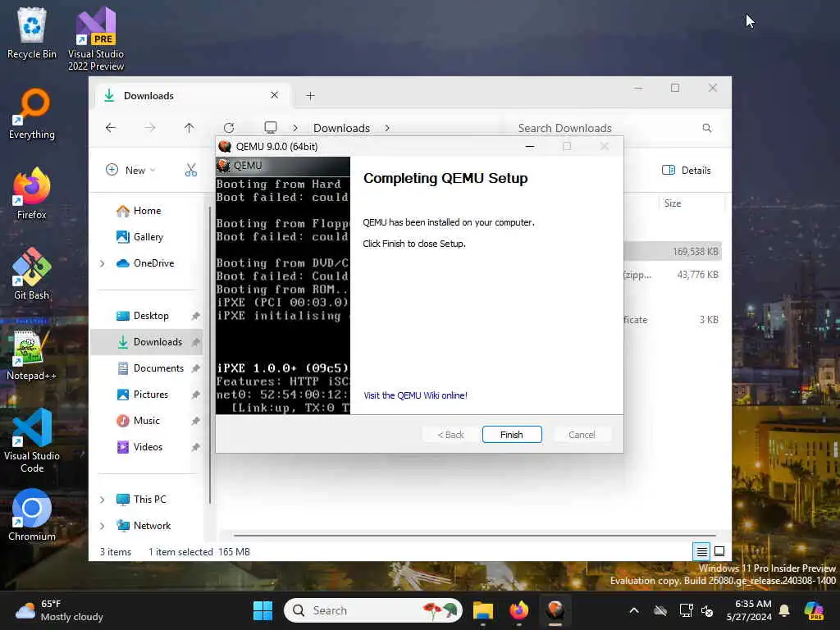This screenshot has width=840, height=630.
Task: Open Visual Studio 2022 Preview desktop icon
Action: (x=96, y=39)
